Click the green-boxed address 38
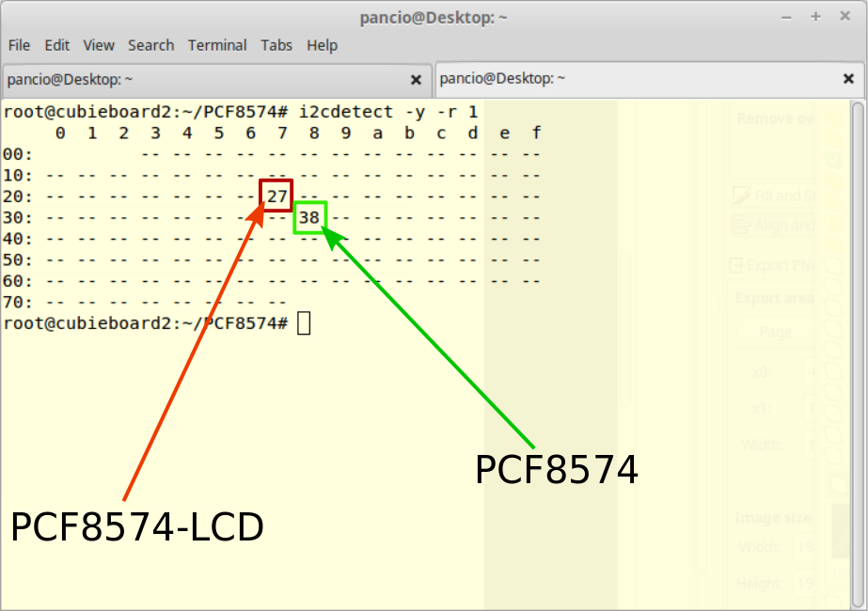Screen dimensions: 868x611 click(309, 218)
